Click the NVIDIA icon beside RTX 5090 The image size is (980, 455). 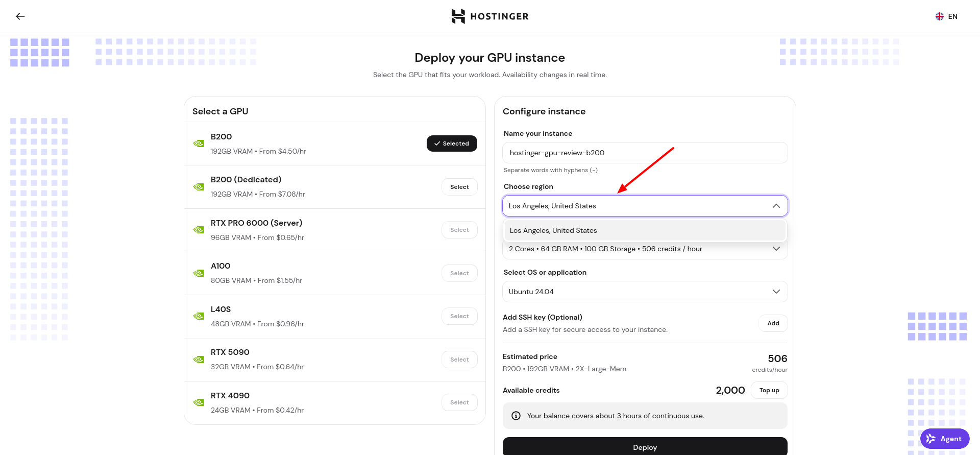pos(199,360)
